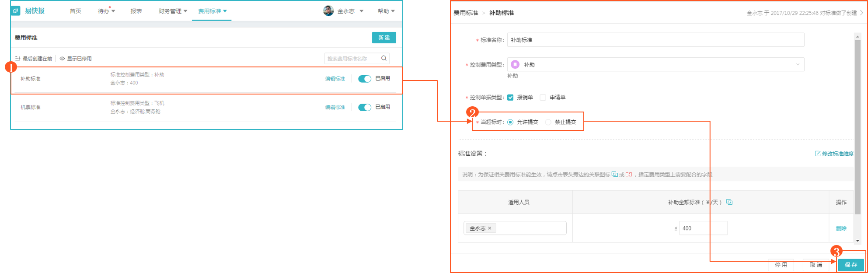Check the 申请单 checkbox
Viewport: 868px width, 273px height.
pos(543,98)
